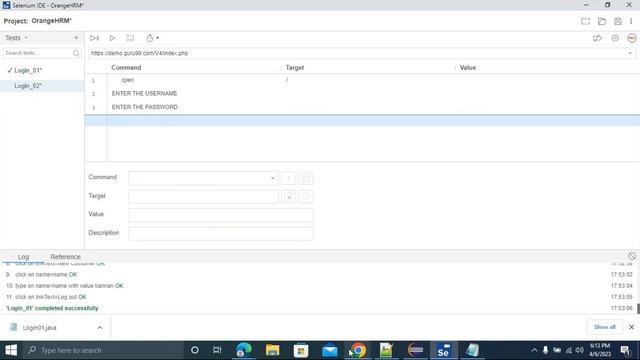Close the downloads bar
Screen dimensions: 640x360
(x=631, y=327)
